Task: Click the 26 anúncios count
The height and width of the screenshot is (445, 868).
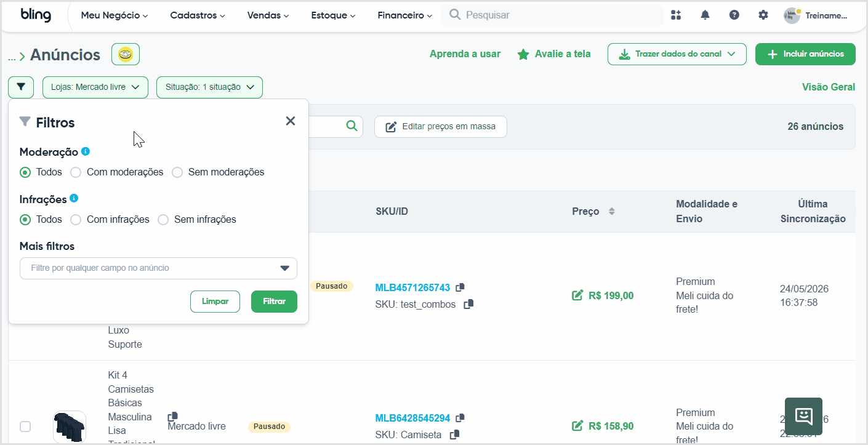Action: (816, 127)
